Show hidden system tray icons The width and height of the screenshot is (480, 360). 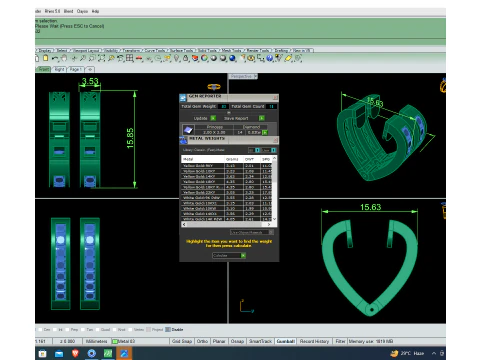434,353
